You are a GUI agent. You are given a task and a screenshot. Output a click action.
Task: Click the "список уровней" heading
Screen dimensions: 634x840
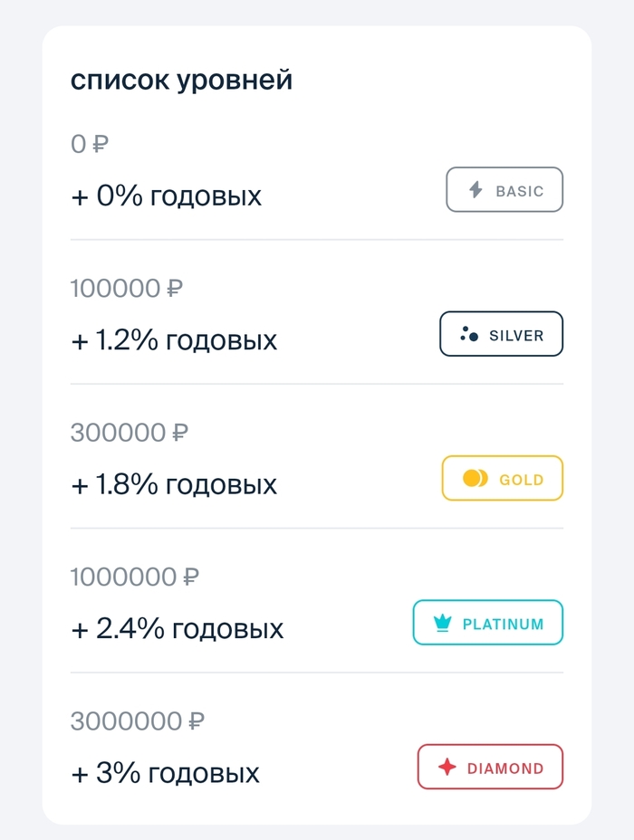coord(182,80)
